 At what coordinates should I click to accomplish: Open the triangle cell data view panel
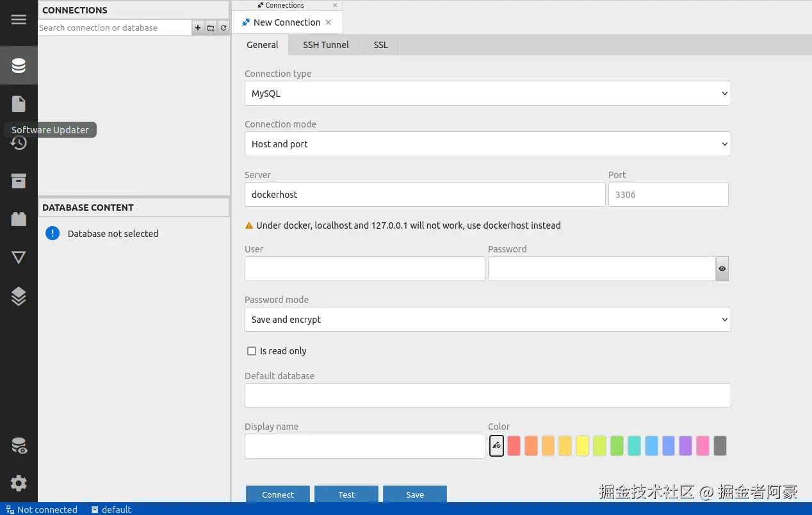[x=19, y=257]
